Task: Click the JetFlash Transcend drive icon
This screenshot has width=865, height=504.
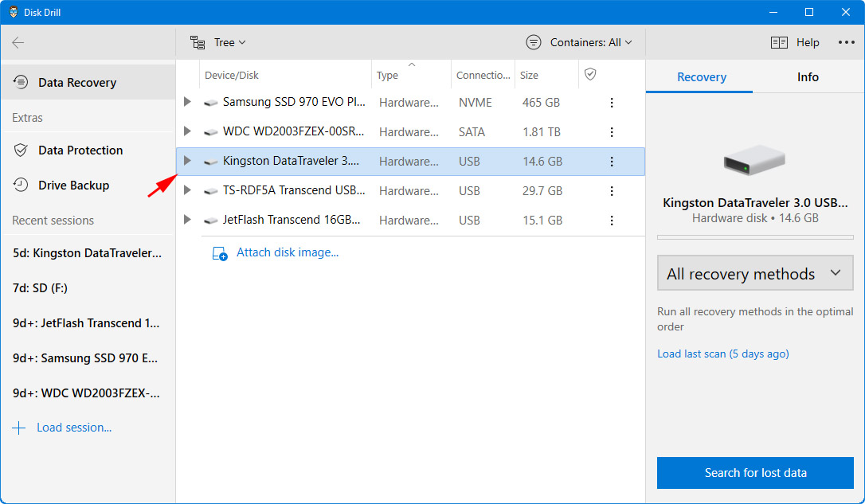Action: click(x=210, y=221)
